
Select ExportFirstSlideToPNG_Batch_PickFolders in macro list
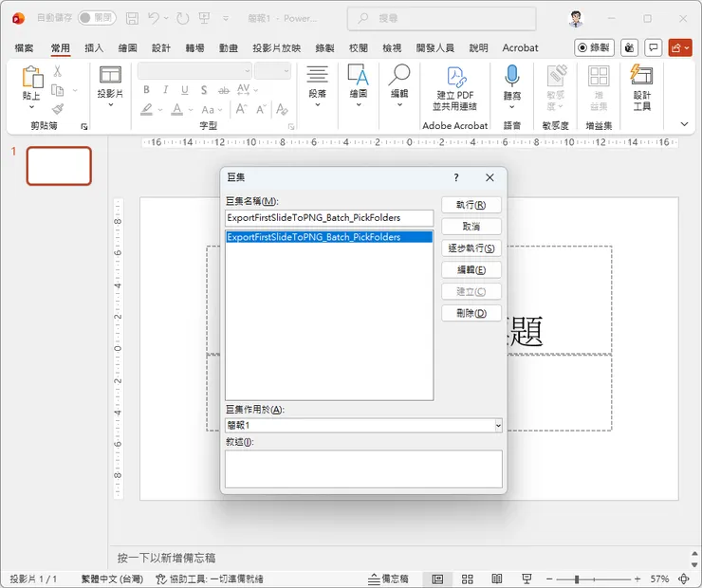point(329,237)
